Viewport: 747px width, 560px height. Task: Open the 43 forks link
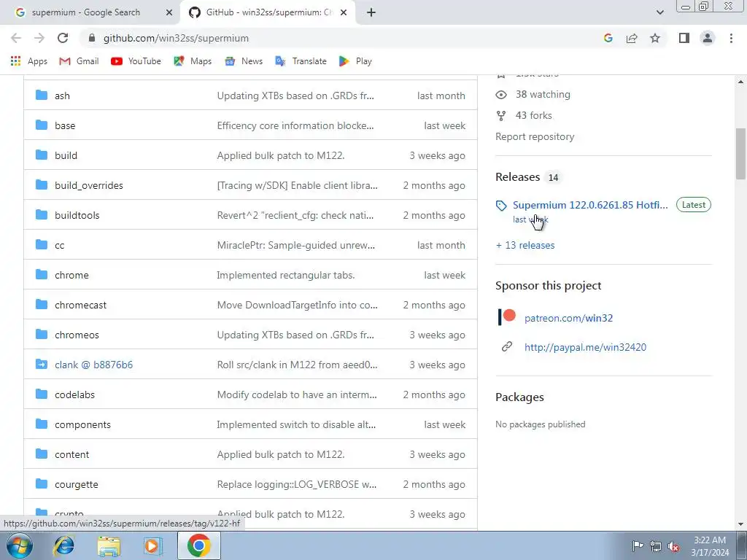(x=533, y=115)
